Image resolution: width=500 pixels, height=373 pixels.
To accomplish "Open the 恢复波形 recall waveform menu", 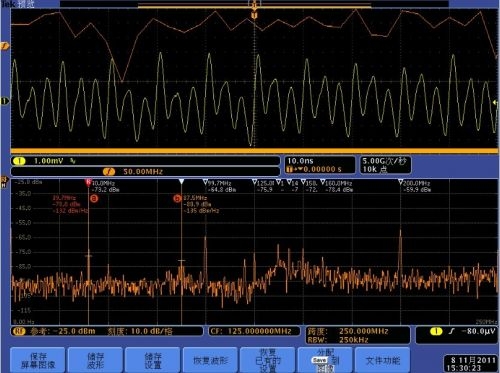I will (210, 360).
